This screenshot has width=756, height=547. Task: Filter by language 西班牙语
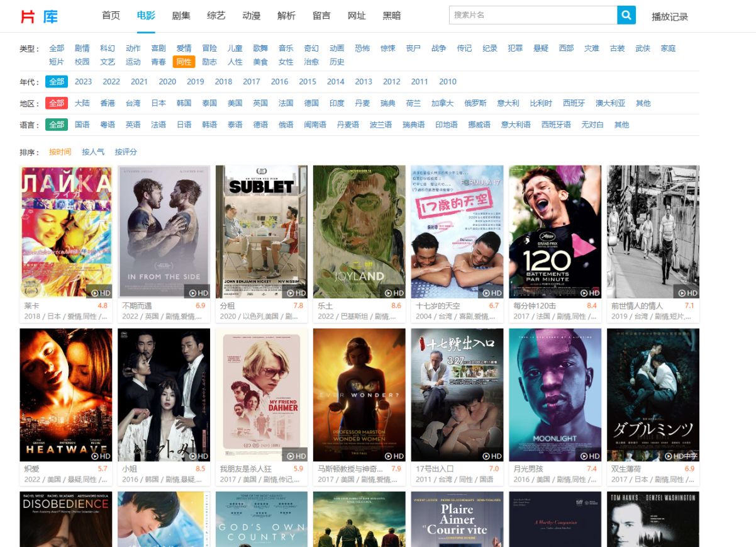click(x=557, y=125)
